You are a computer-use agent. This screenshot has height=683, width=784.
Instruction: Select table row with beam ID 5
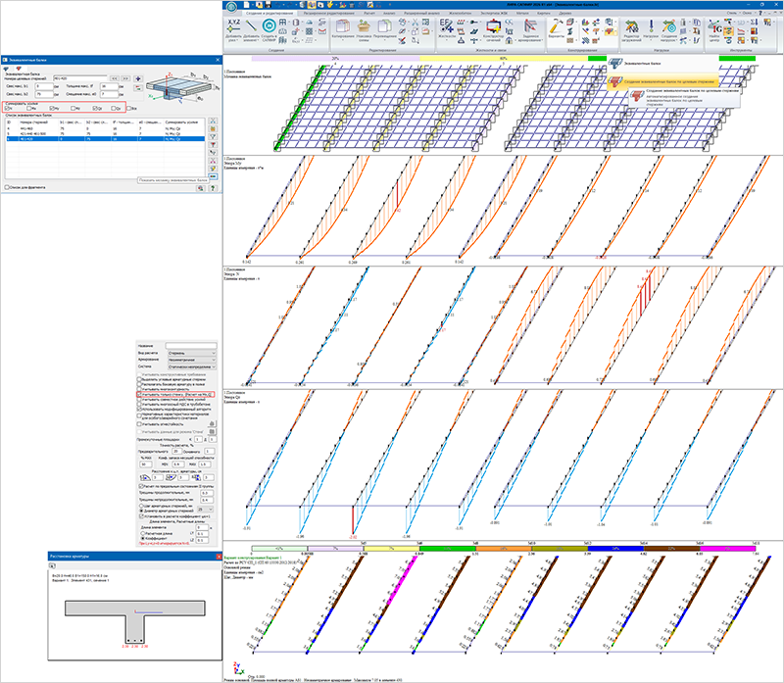coord(105,134)
